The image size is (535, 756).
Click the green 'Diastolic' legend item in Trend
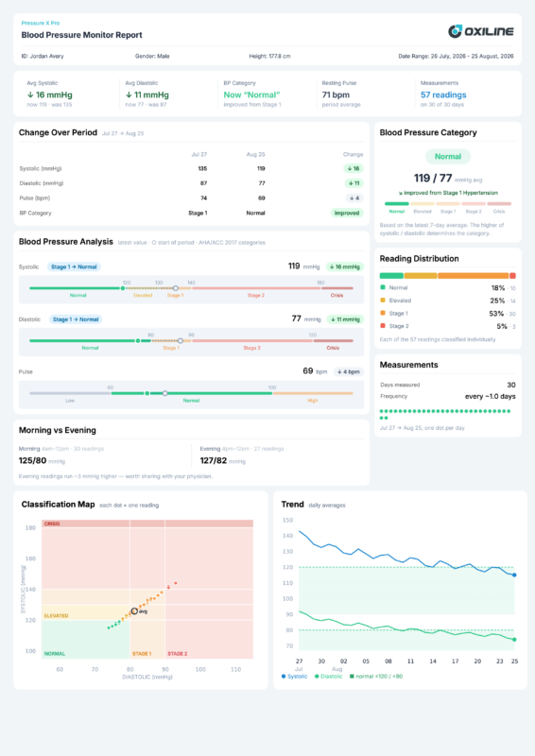pos(329,677)
